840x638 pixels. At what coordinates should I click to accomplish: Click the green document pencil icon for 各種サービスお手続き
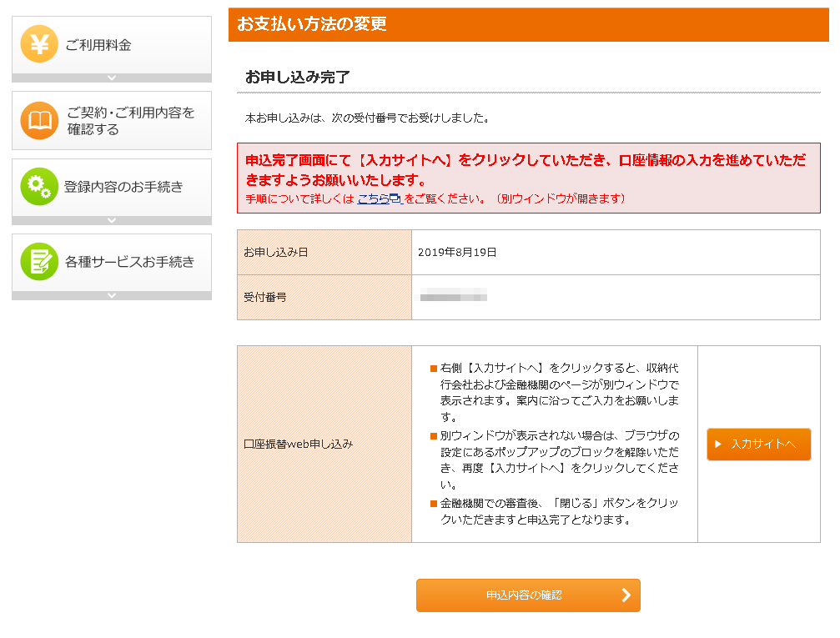pyautogui.click(x=39, y=261)
